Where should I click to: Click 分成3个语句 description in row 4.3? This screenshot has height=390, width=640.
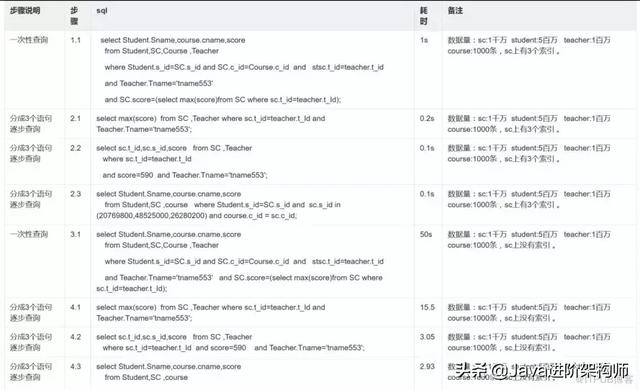pos(31,372)
